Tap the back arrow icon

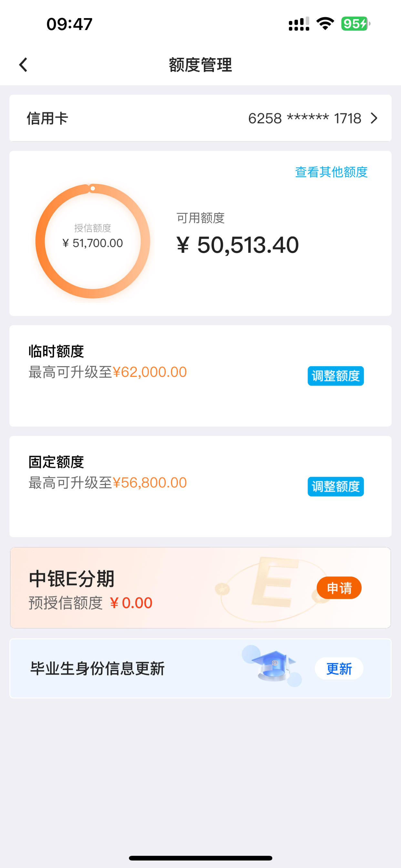tap(23, 65)
